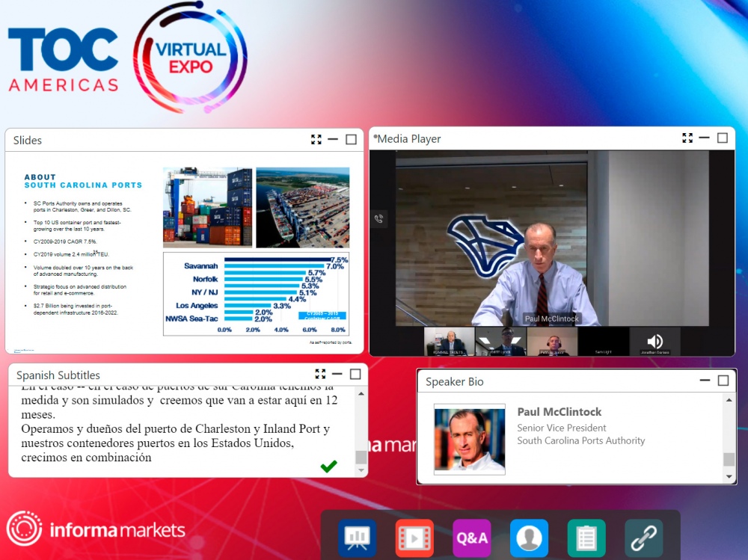The width and height of the screenshot is (748, 560).
Task: Minimize the Media Player panel
Action: [704, 138]
